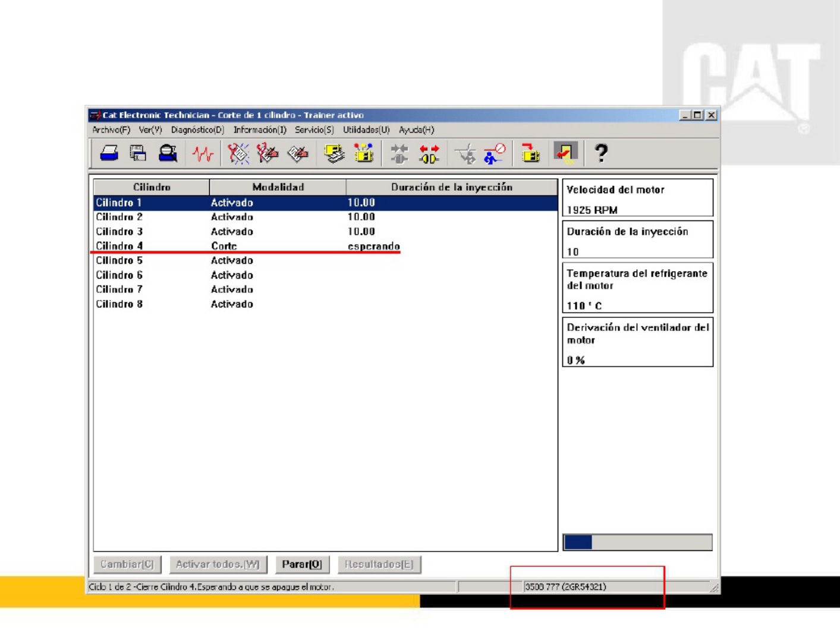Viewport: 840px width, 630px height.
Task: Open the red waveform status tool
Action: pyautogui.click(x=203, y=155)
